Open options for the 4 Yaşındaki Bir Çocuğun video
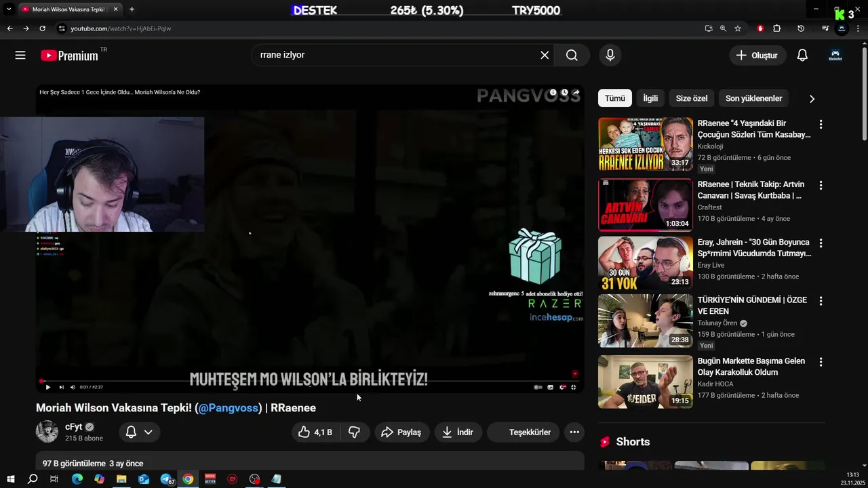This screenshot has width=868, height=488. click(x=821, y=125)
